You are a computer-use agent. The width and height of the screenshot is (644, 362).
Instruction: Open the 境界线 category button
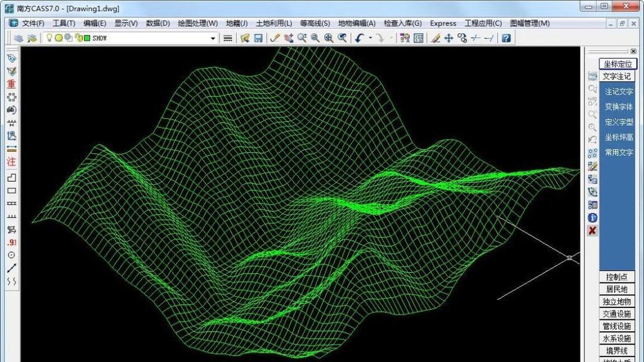click(616, 351)
